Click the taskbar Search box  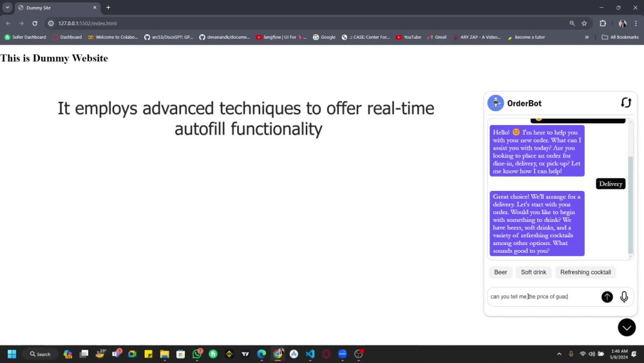click(x=40, y=354)
